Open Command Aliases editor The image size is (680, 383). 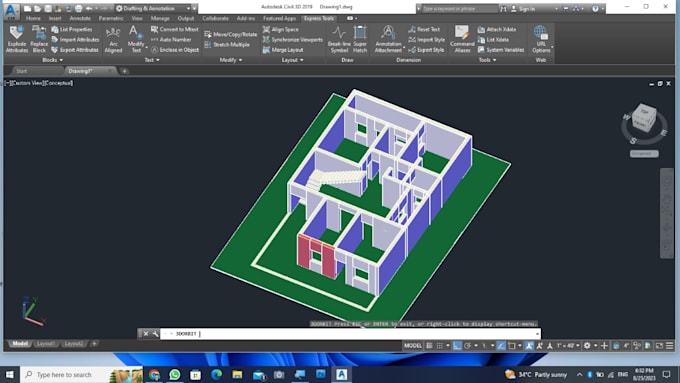coord(462,39)
